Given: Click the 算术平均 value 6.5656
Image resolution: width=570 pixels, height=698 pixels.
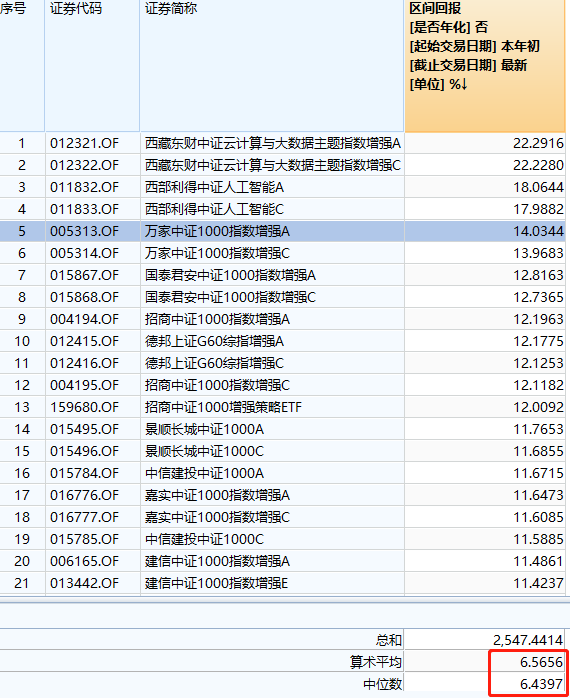Looking at the screenshot, I should pos(541,662).
